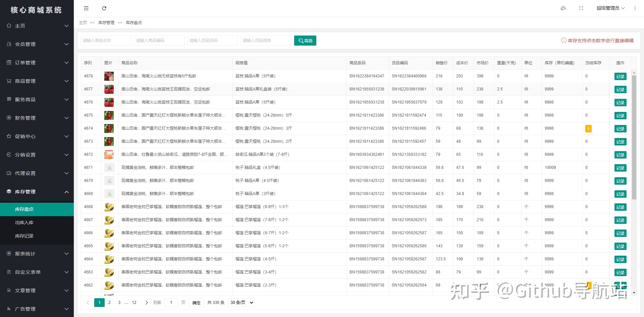Go to page 2 in pagination
This screenshot has height=317, width=644.
[109, 303]
